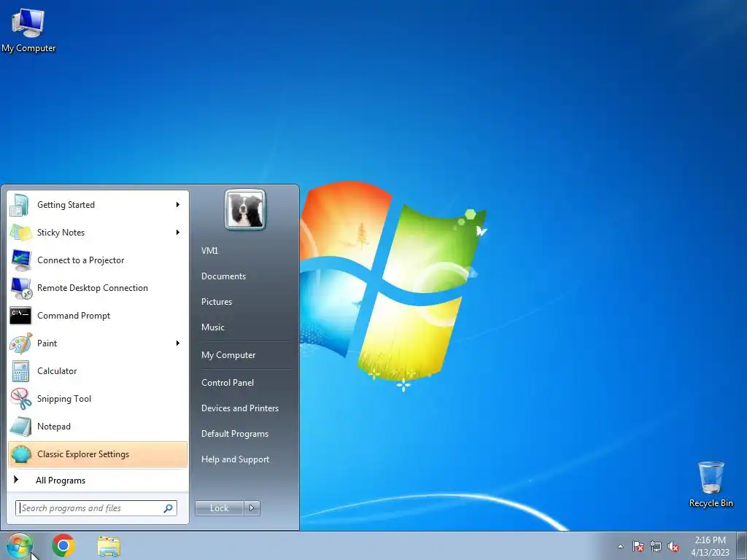The height and width of the screenshot is (560, 747).
Task: Click the Action Center flag tray icon
Action: [x=638, y=547]
